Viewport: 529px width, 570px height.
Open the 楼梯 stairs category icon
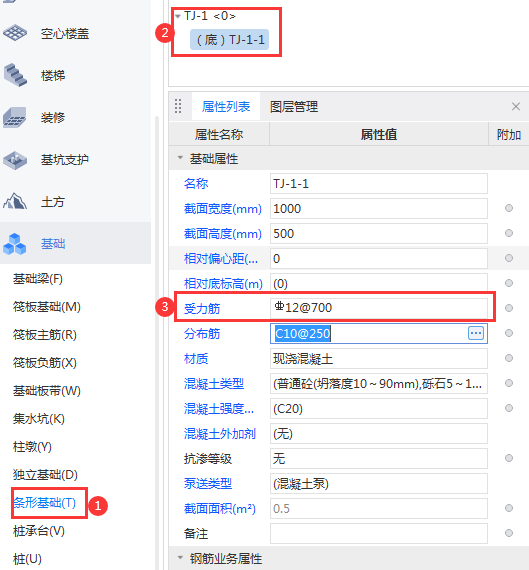click(x=15, y=75)
